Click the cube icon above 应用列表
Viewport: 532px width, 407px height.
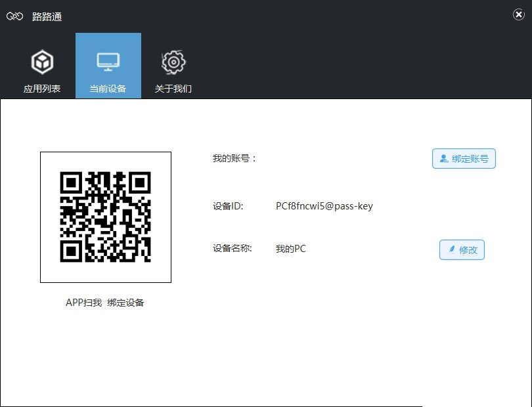(42, 60)
